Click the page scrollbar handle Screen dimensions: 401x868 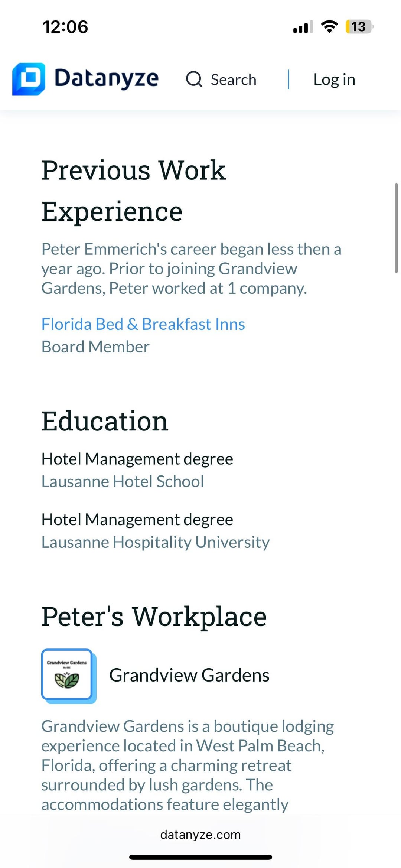(396, 228)
